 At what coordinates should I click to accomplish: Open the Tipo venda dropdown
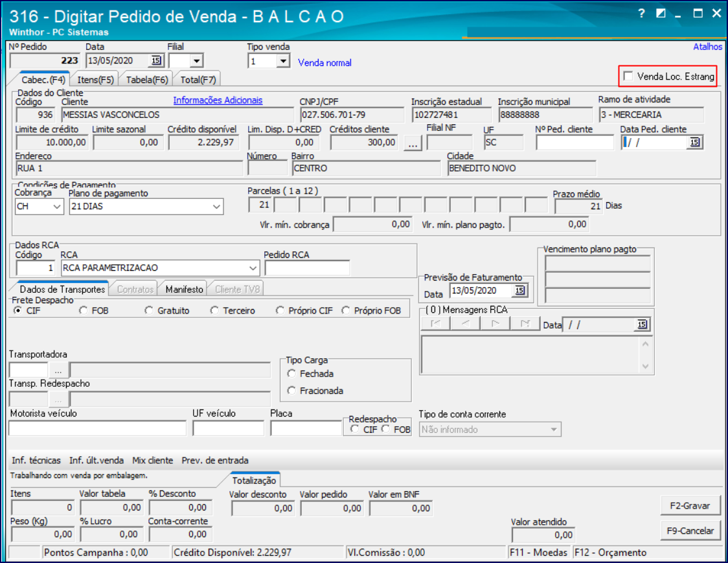pos(282,61)
